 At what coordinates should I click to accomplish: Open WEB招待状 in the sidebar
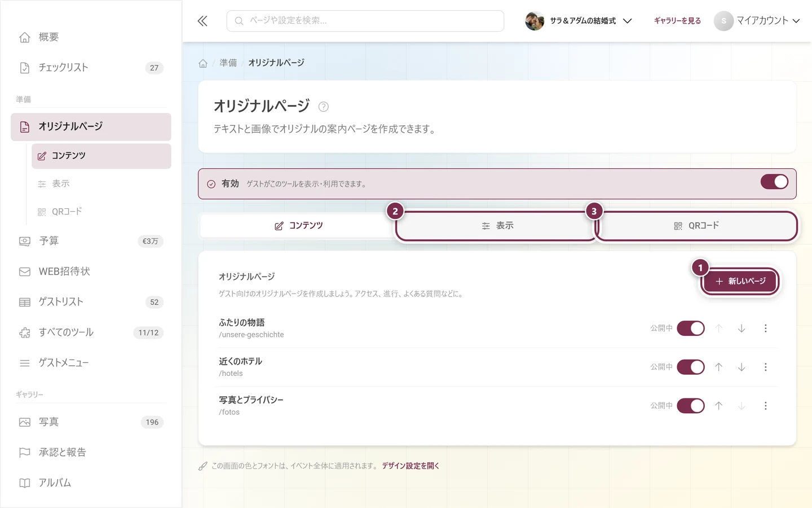coord(91,271)
